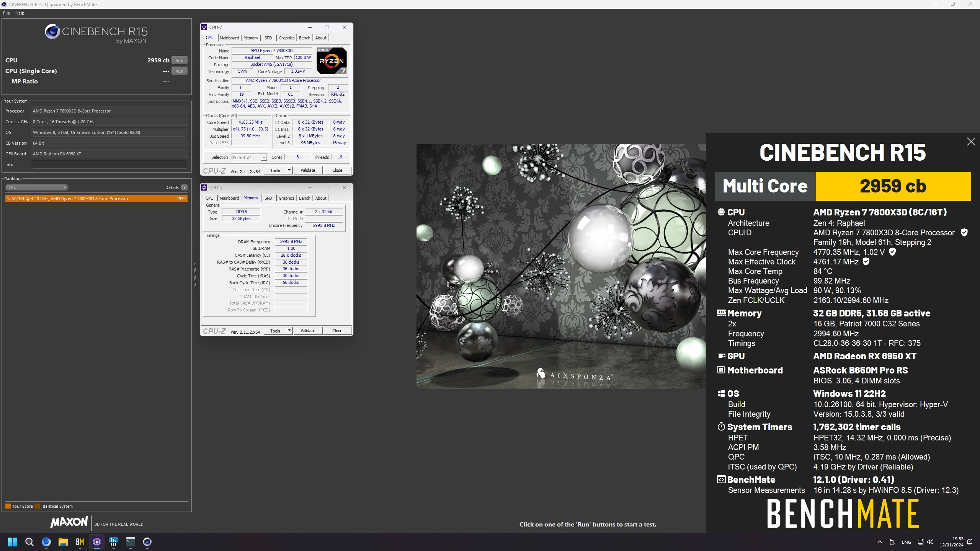Click the Cinebench R15 logo sphere
980x551 pixels.
pos(52,31)
